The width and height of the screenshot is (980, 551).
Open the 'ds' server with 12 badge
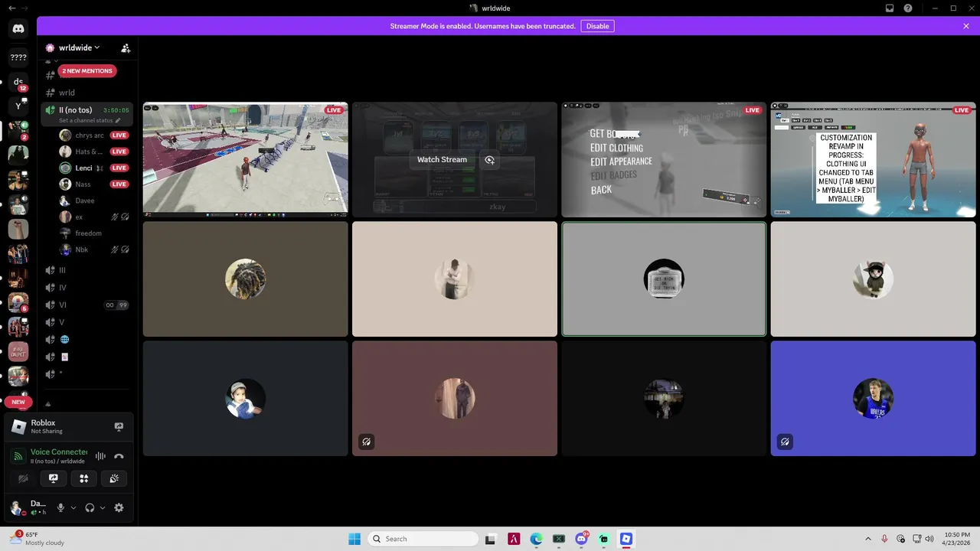click(18, 82)
